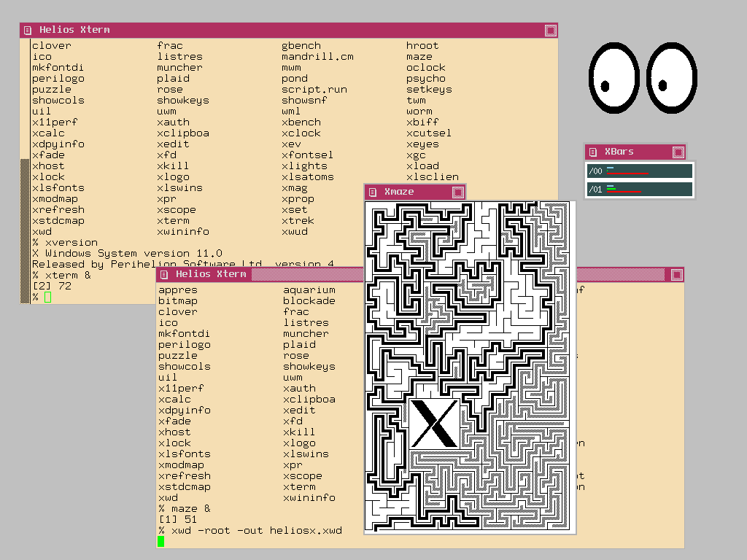Viewport: 747px width, 560px height.
Task: Click 'xwininfo' in the front Xterm
Action: coord(309,498)
